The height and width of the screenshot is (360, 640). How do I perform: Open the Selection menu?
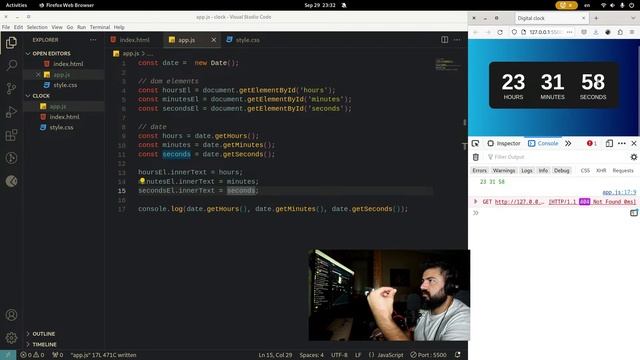[37, 27]
